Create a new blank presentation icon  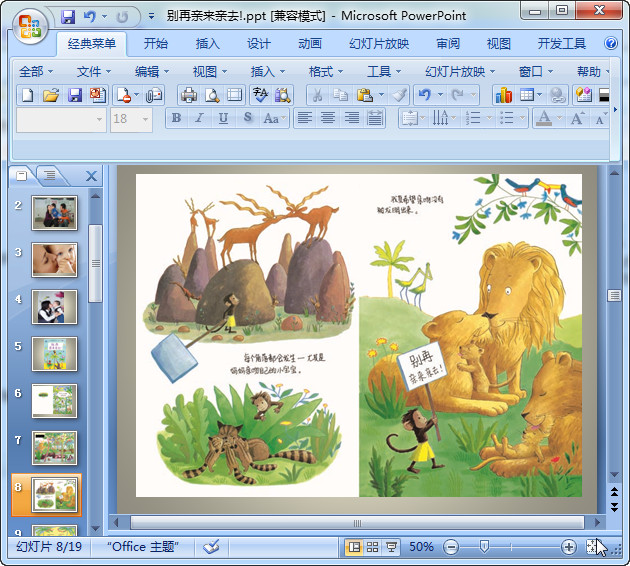[27, 95]
